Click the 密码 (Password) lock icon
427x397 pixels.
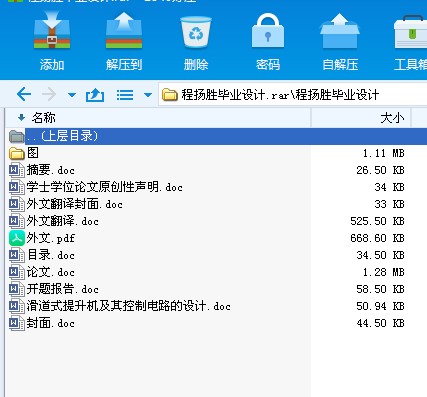coord(268,31)
